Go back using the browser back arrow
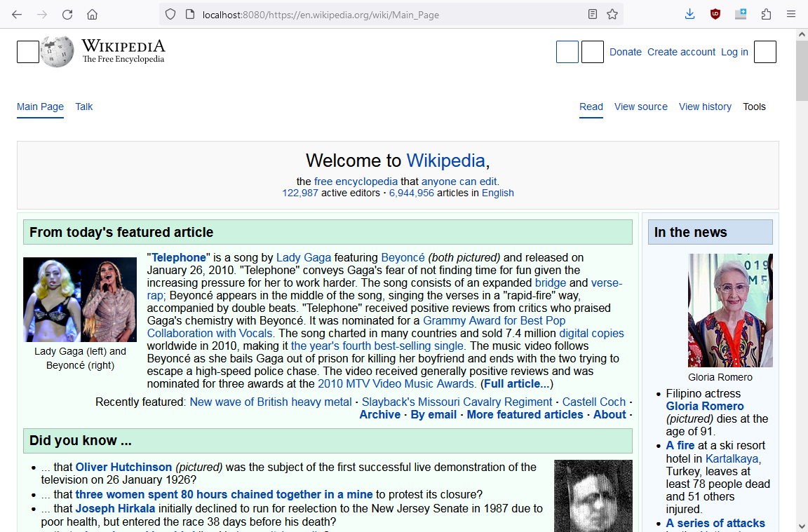Image resolution: width=808 pixels, height=532 pixels. click(17, 15)
